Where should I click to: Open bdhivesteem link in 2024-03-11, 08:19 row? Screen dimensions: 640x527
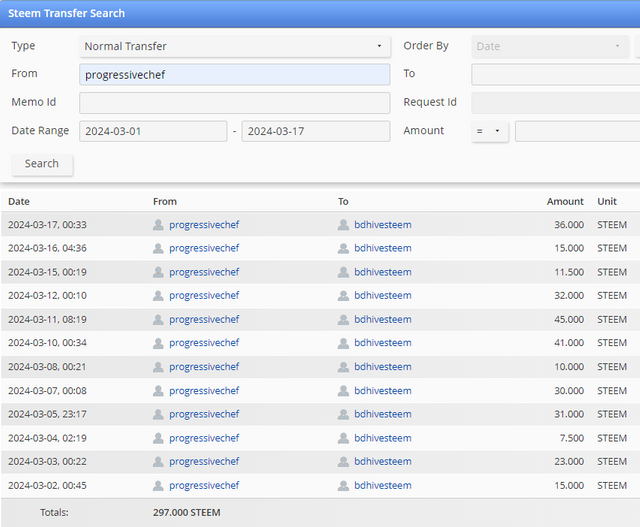click(383, 320)
